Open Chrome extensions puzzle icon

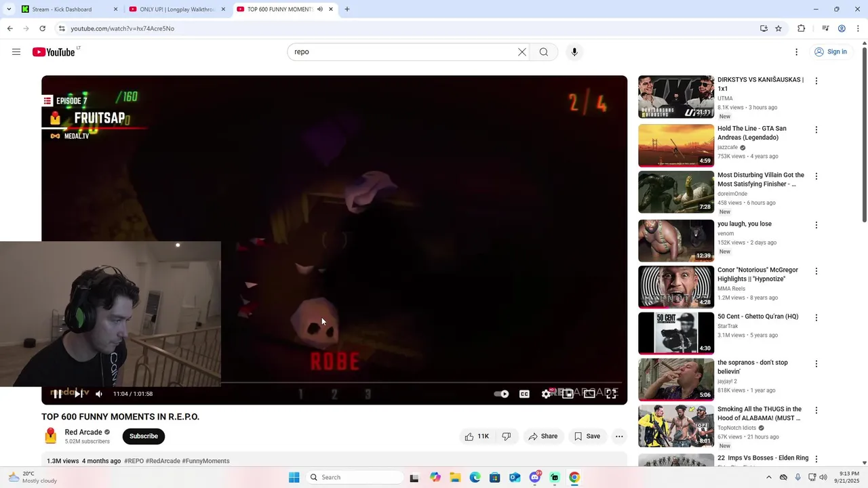[802, 28]
